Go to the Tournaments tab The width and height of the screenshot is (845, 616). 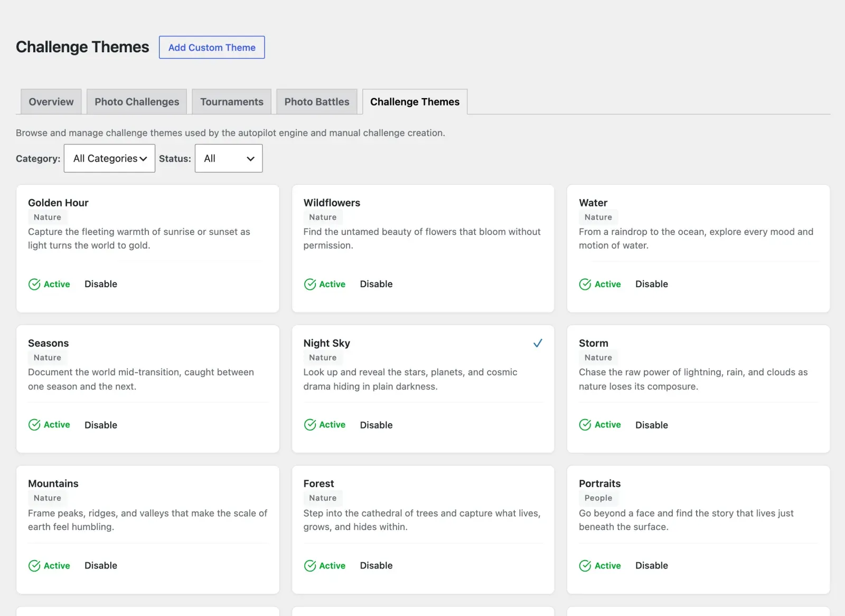tap(232, 101)
